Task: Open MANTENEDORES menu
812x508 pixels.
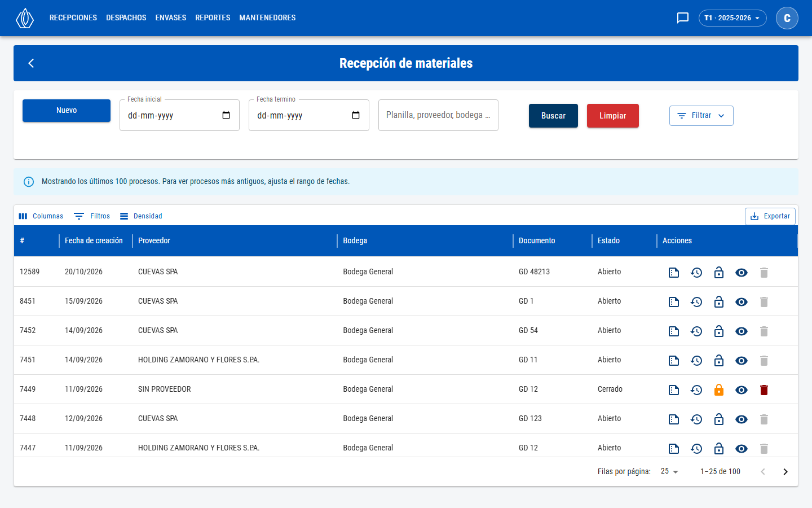Action: tap(267, 18)
